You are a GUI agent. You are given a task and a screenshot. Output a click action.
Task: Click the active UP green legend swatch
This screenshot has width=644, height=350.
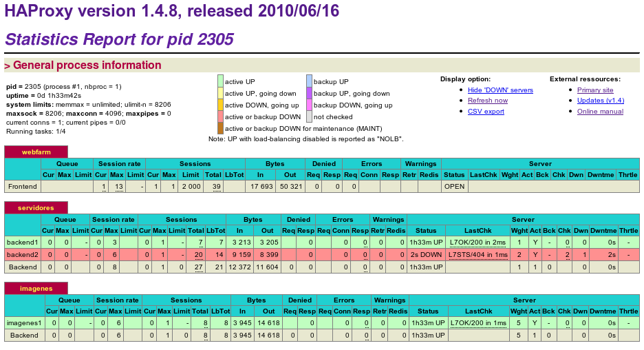click(x=221, y=81)
